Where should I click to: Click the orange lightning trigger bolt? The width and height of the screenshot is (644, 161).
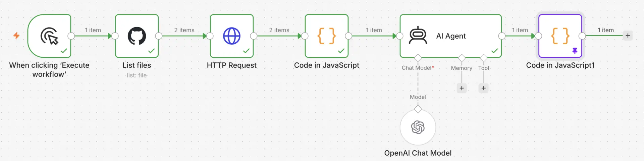[x=16, y=36]
